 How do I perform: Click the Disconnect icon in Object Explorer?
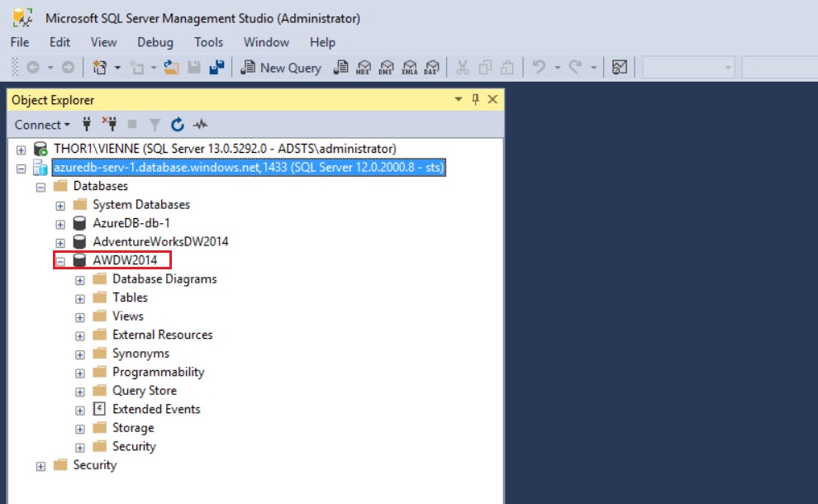click(110, 124)
